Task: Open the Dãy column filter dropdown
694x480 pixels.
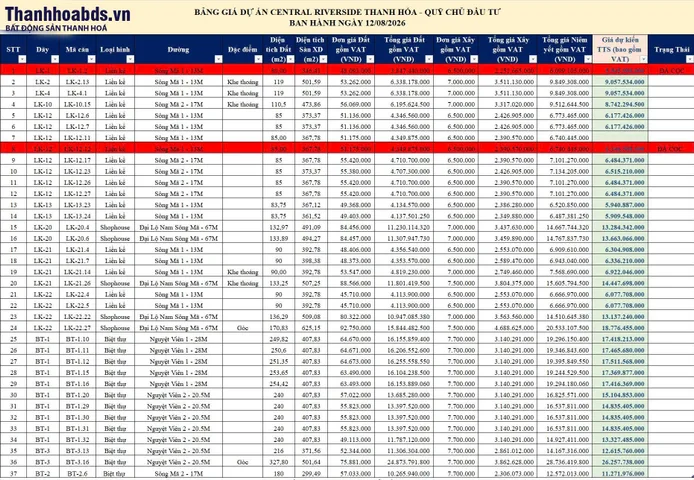Action: coord(55,59)
